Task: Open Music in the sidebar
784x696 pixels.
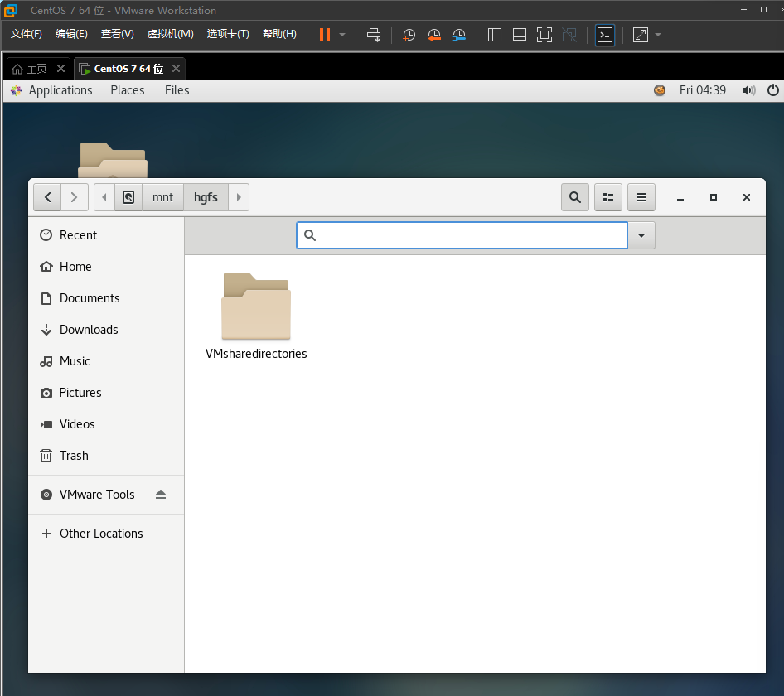Action: coord(106,361)
